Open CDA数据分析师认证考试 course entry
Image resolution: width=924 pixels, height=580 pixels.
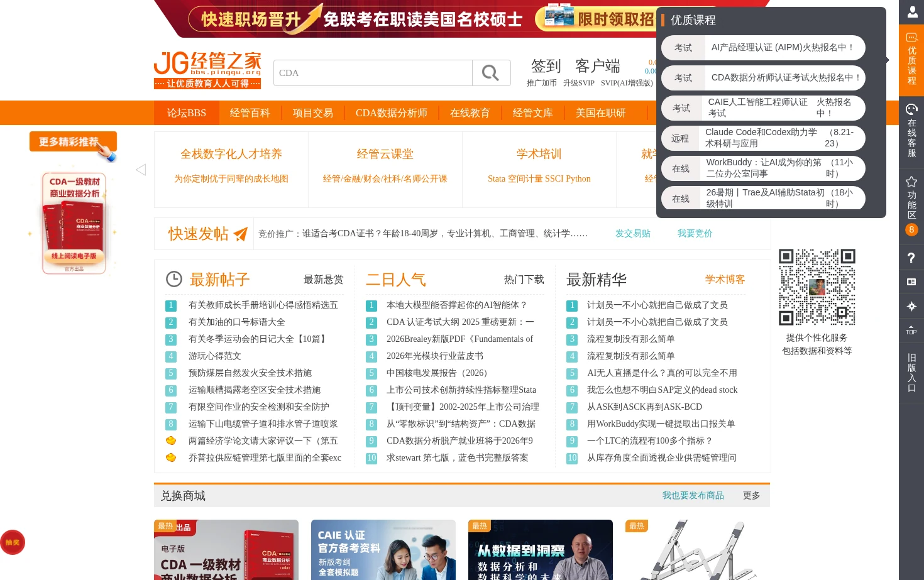[763, 78]
